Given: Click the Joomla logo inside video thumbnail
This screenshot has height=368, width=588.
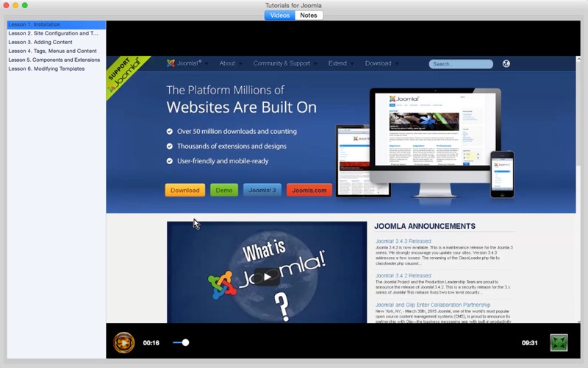Looking at the screenshot, I should coord(222,286).
